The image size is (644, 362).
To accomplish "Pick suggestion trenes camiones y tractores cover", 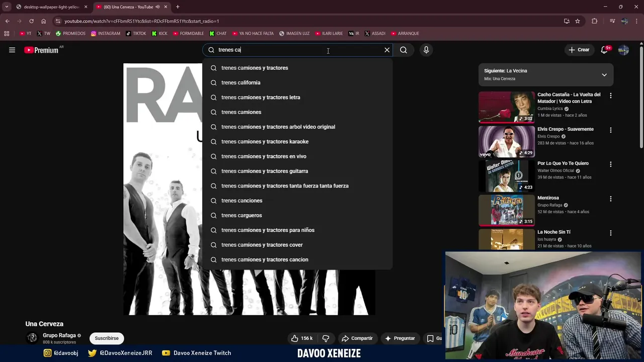I will [x=297, y=245].
